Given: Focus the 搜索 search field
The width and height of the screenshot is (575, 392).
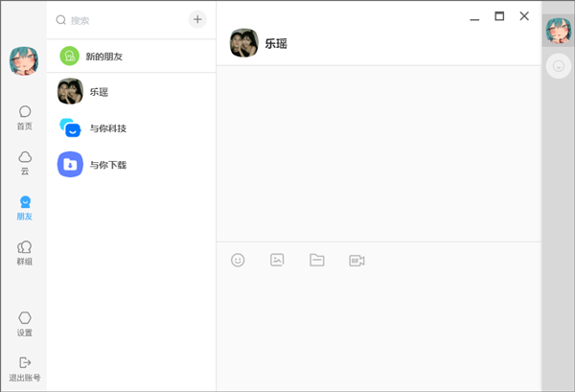Looking at the screenshot, I should point(119,20).
